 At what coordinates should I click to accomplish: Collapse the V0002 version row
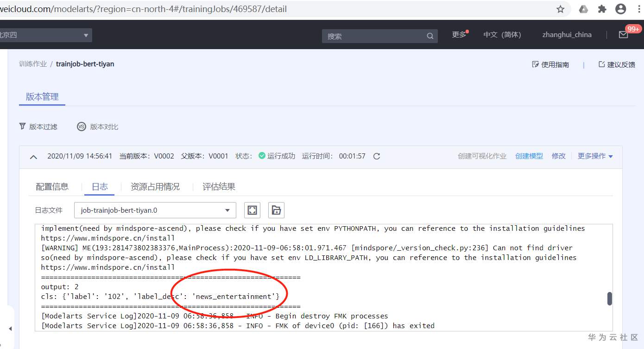(x=33, y=157)
